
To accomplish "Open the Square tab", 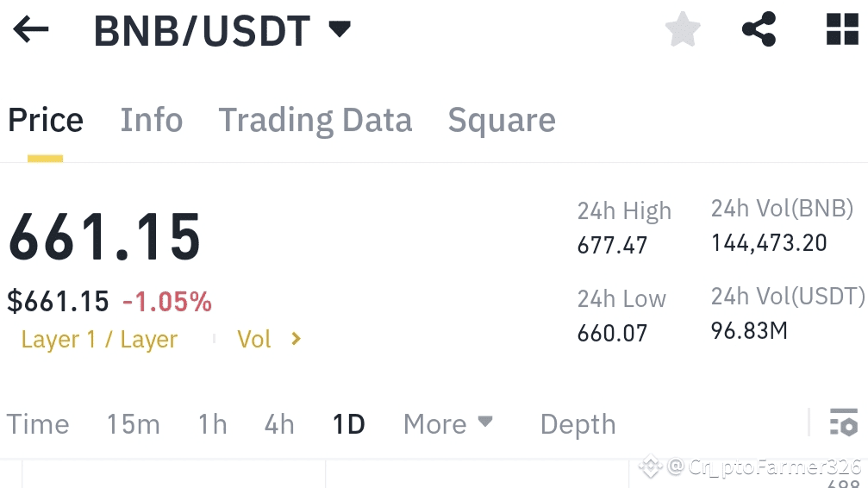I will coord(502,120).
